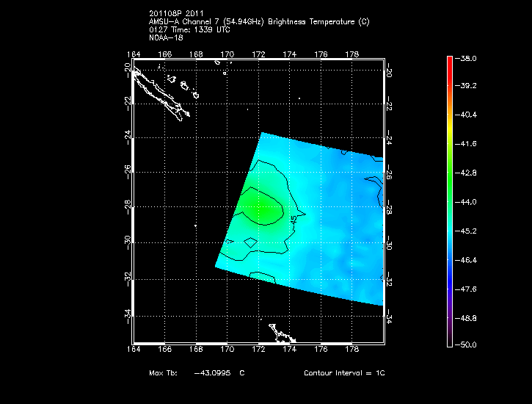Click the 172 longitude label on the bottom axis

258,350
